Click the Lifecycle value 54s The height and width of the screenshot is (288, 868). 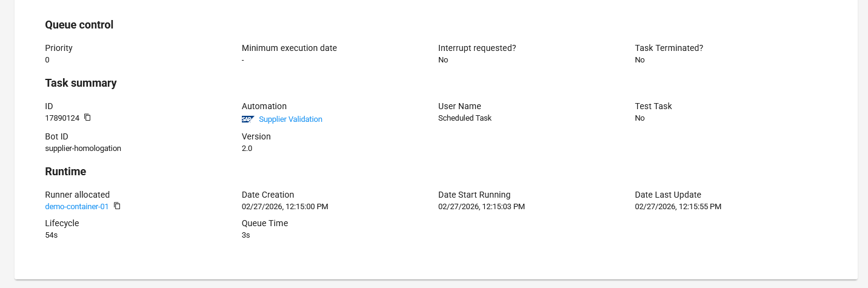52,235
